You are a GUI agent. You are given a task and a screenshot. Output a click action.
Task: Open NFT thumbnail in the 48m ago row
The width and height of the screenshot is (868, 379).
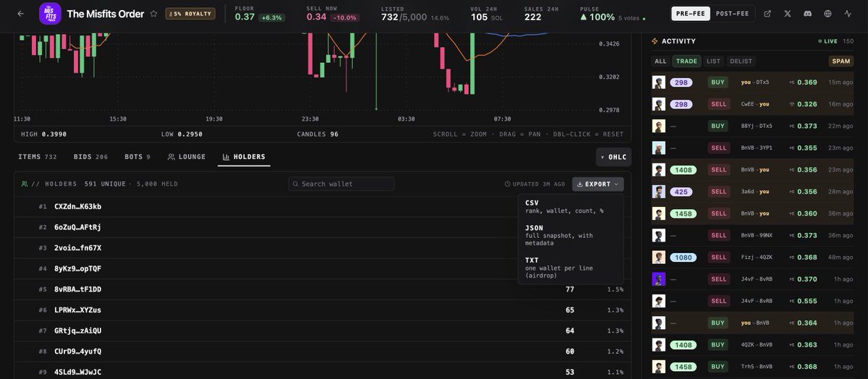pyautogui.click(x=658, y=257)
